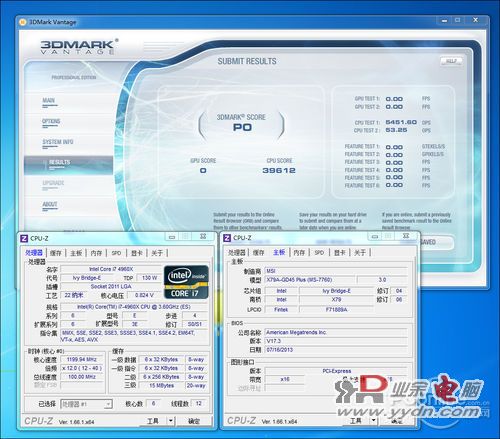Viewport: 500px width, 439px height.
Task: Switch to 内存 tab in left CPU-Z
Action: [x=96, y=253]
